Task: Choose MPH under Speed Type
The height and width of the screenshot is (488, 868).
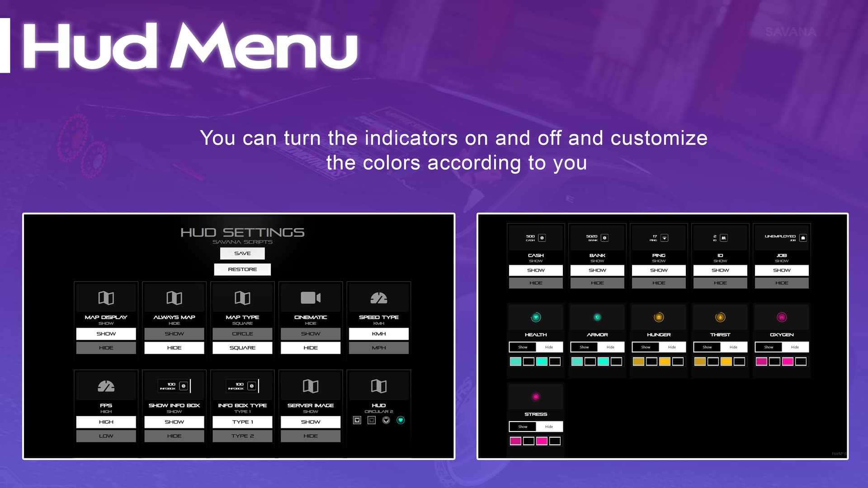Action: [x=379, y=348]
